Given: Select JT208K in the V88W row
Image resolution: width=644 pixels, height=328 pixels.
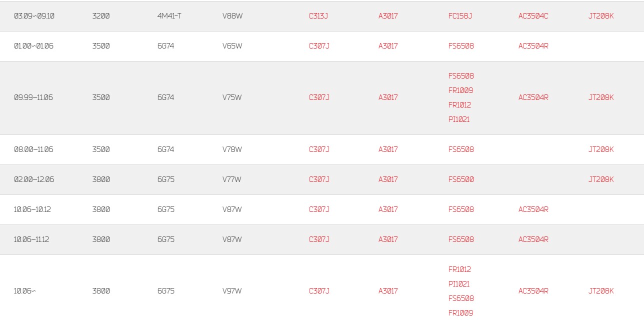Looking at the screenshot, I should pyautogui.click(x=601, y=16).
